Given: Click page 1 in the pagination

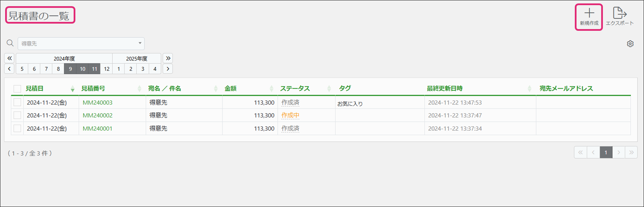Looking at the screenshot, I should [x=606, y=153].
